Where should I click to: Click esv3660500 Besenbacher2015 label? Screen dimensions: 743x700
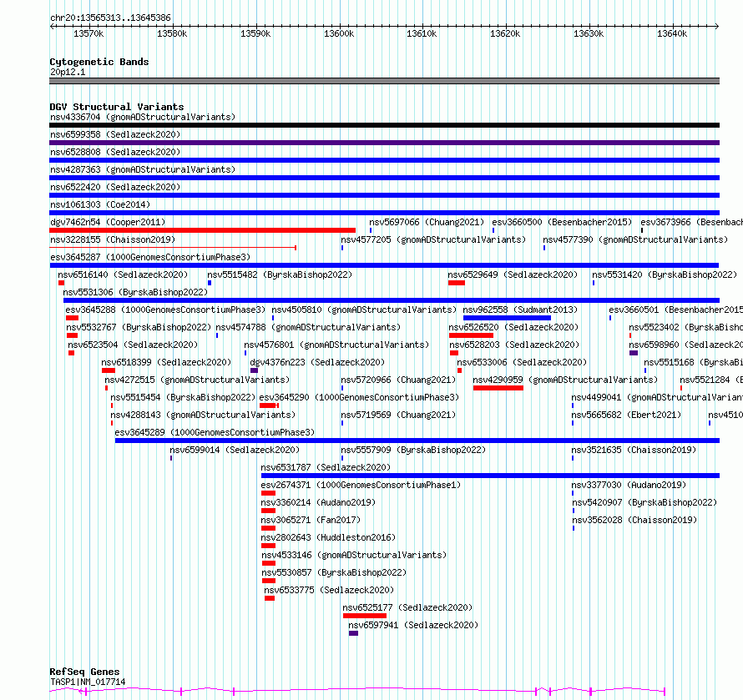click(562, 222)
